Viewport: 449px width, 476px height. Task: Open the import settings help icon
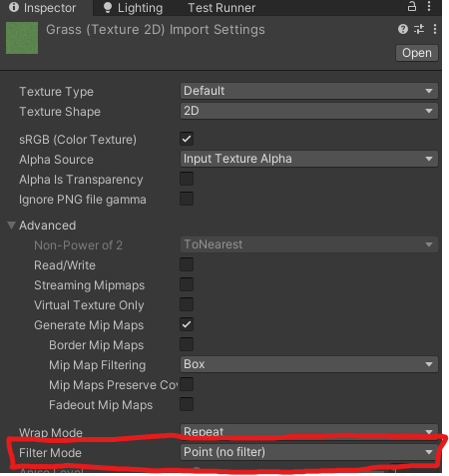[403, 29]
